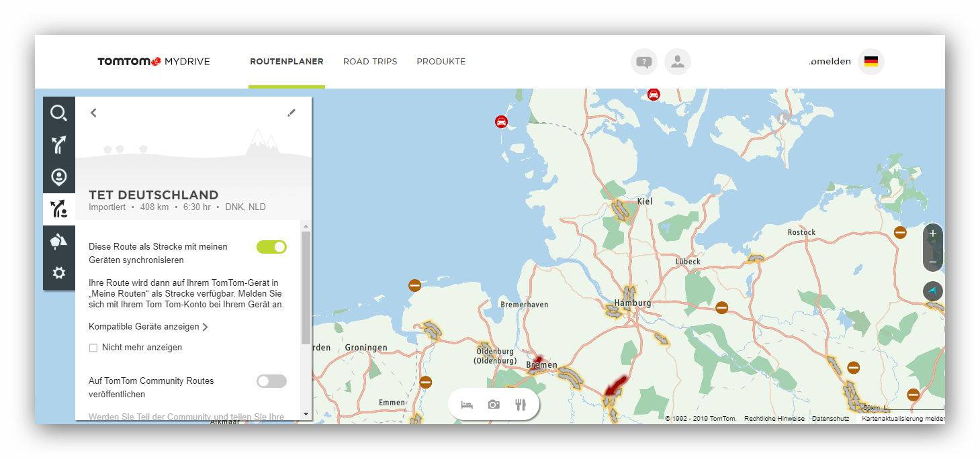Open the settings gear in sidebar
The image size is (980, 459).
coord(59,273)
